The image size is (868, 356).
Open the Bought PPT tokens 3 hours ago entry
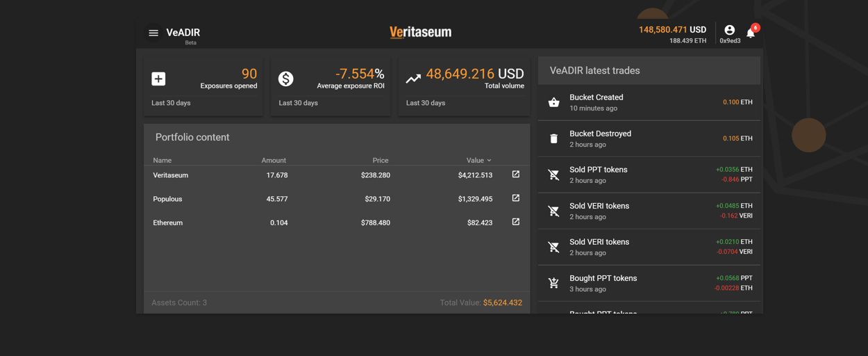(x=649, y=283)
